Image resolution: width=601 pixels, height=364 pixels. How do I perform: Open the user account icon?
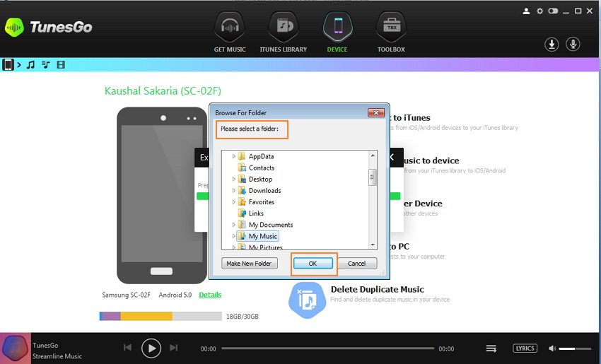click(526, 11)
